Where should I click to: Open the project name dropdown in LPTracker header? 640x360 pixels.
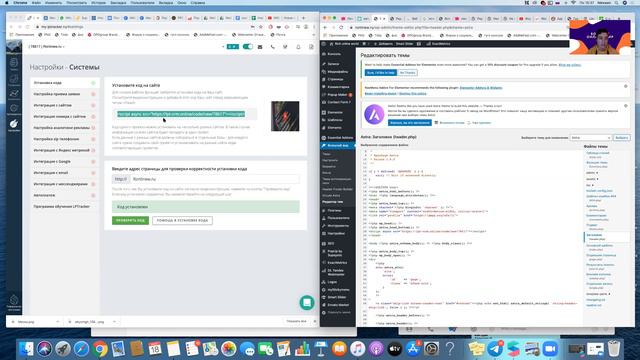pos(47,47)
